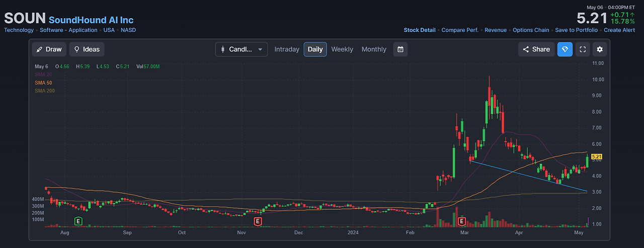Click the 400M volume axis label

click(x=38, y=200)
